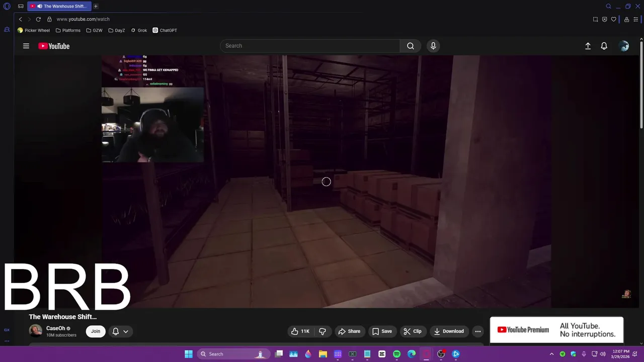Select The Warehouse Shift browser tab
Viewport: 644px width, 362px height.
(x=59, y=7)
